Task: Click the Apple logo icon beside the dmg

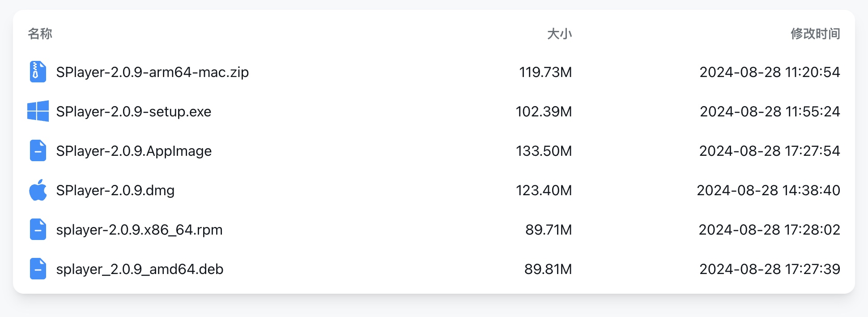Action: tap(38, 190)
